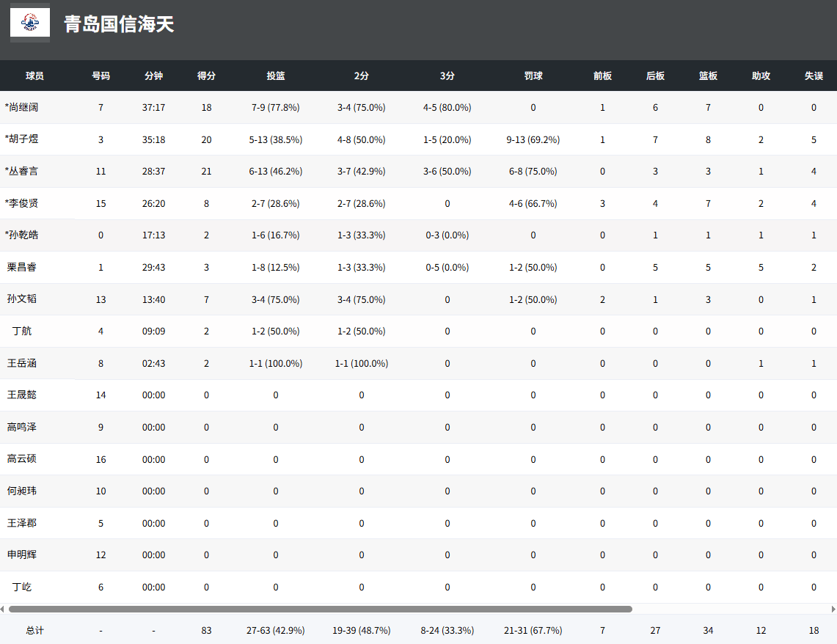Click the 助攻 column header
The height and width of the screenshot is (644, 837).
click(x=761, y=76)
